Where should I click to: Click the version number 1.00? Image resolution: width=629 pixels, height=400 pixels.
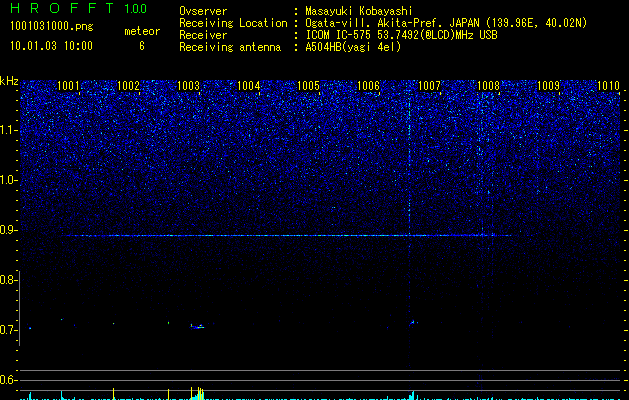[136, 8]
